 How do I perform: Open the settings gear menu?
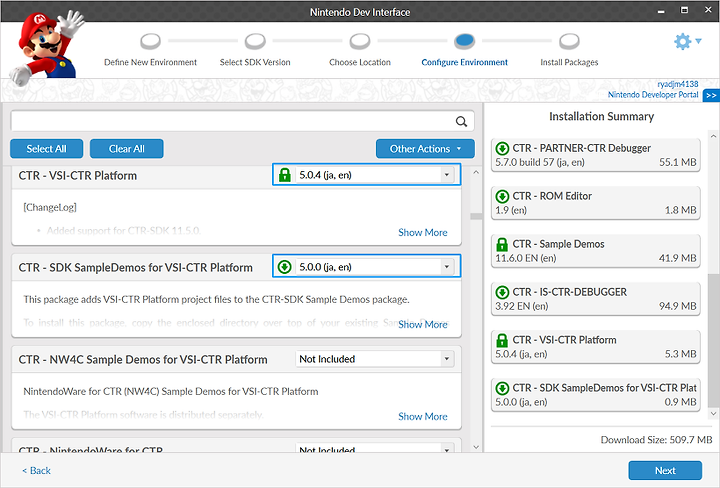coord(682,41)
